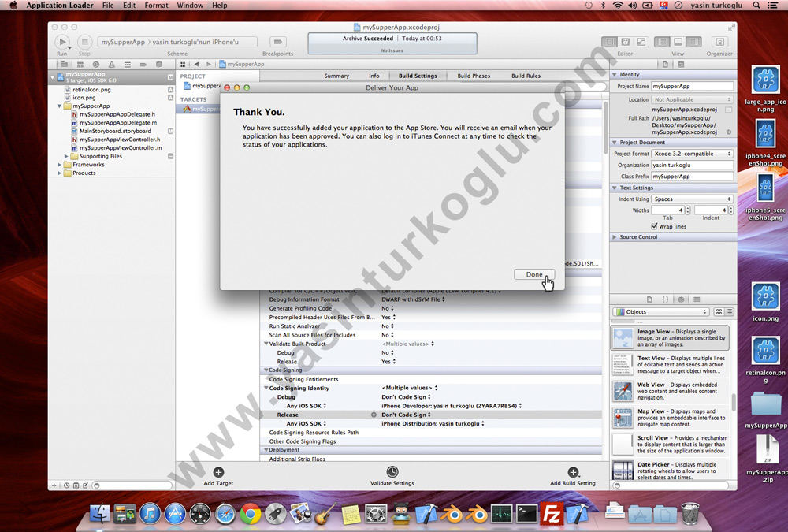This screenshot has height=532, width=788.
Task: Reveal project full path in Finder arrow
Action: [729, 132]
